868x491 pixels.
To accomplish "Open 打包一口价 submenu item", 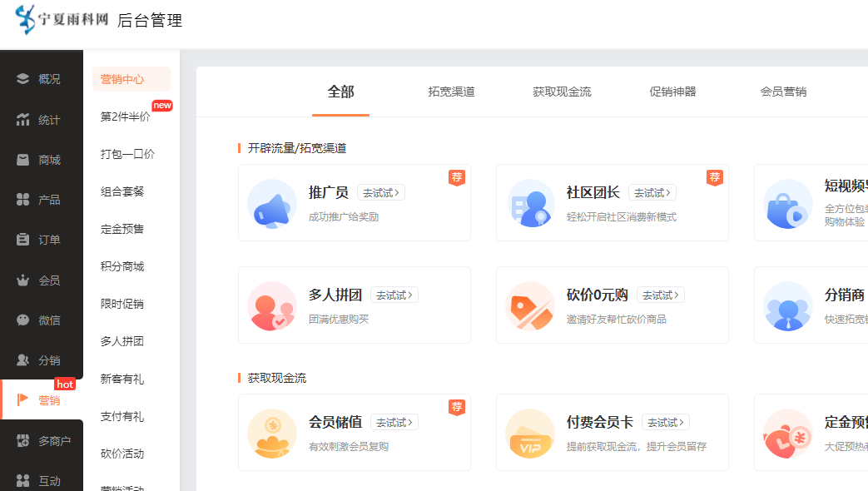I will (x=127, y=154).
